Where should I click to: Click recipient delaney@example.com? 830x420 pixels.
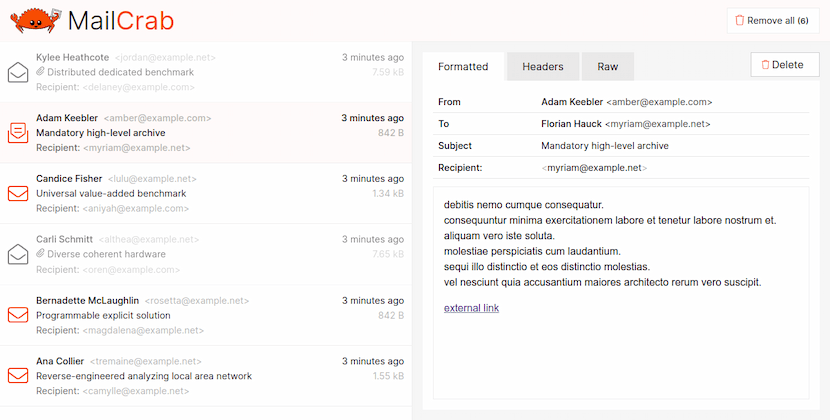139,87
